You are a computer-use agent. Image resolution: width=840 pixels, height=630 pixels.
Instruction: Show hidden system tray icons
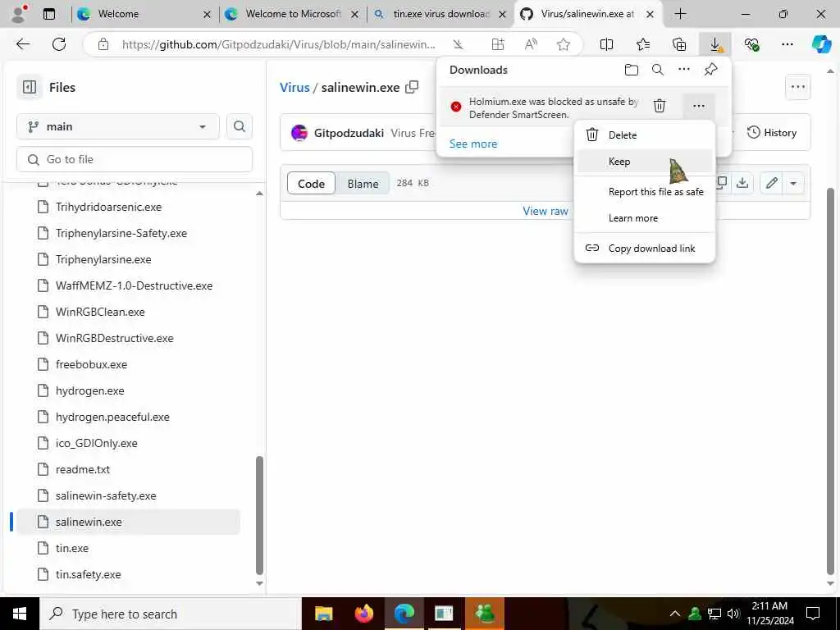pyautogui.click(x=675, y=614)
